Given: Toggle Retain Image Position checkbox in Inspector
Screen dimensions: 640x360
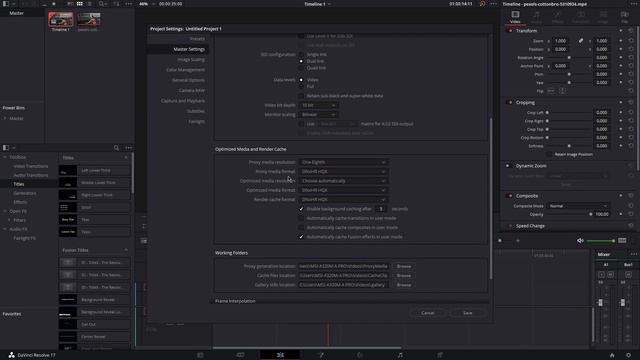Looking at the screenshot, I should coord(549,154).
